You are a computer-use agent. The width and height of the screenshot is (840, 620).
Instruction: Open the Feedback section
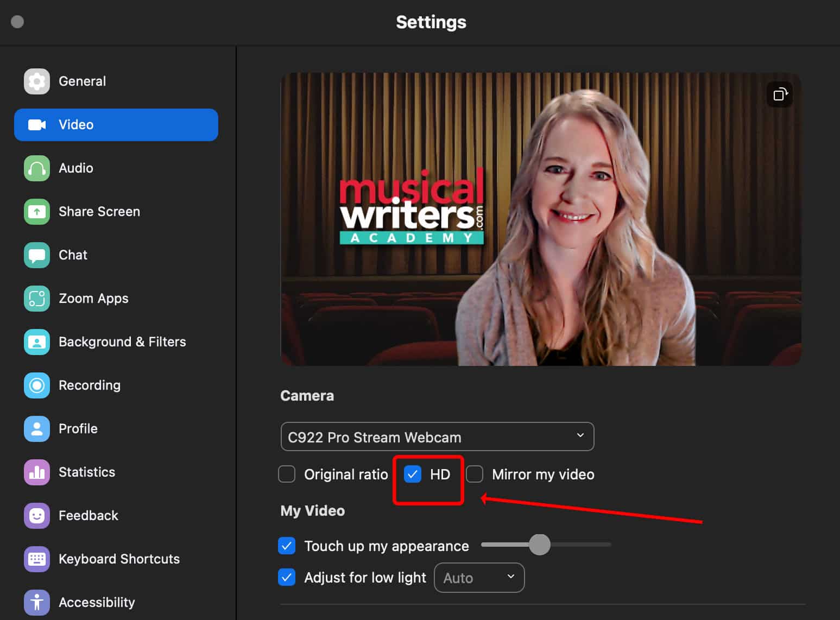(89, 516)
